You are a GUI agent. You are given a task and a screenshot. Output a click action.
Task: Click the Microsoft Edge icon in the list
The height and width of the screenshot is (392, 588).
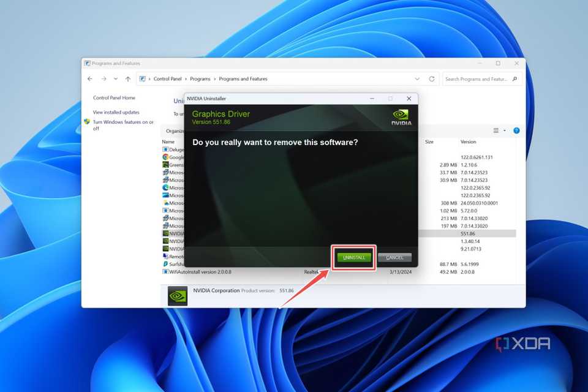coord(165,186)
